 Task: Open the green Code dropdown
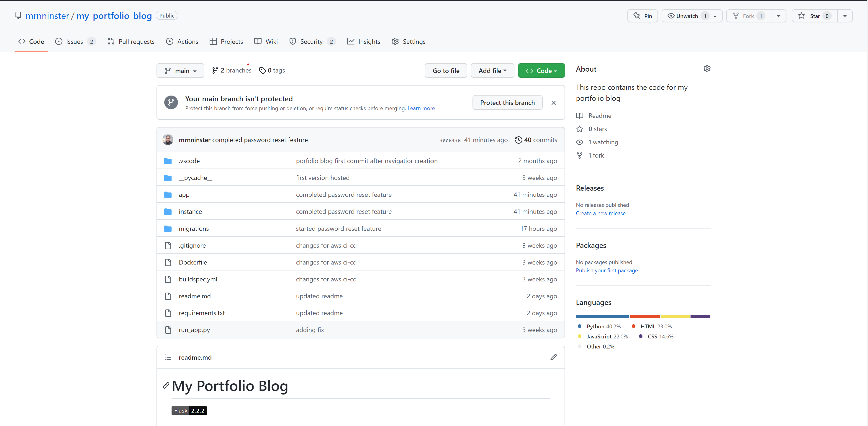(541, 70)
